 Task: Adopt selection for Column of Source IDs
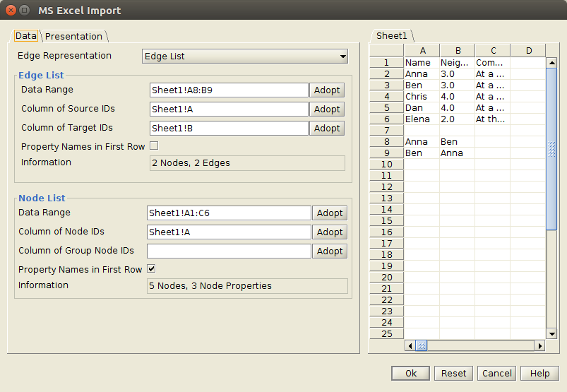pos(327,109)
